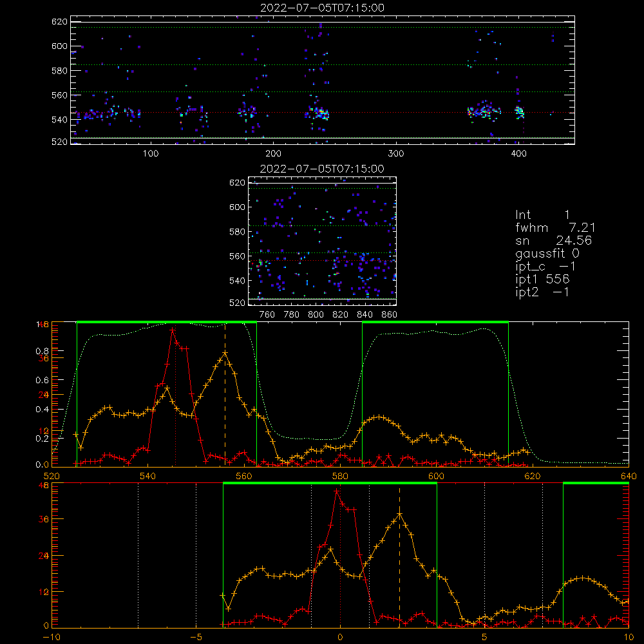
Task: Click the orange curve peak in bottom plot
Action: pos(400,514)
